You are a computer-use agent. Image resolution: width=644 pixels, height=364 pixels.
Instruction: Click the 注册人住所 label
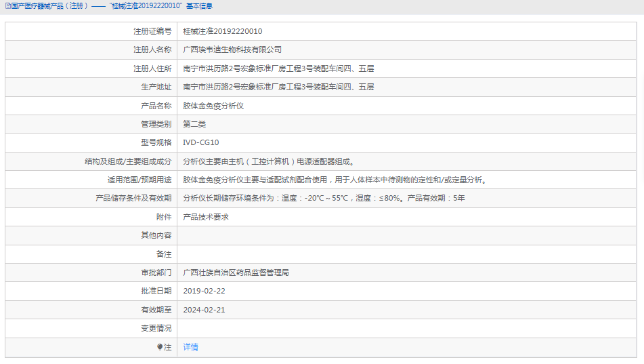[x=152, y=68]
